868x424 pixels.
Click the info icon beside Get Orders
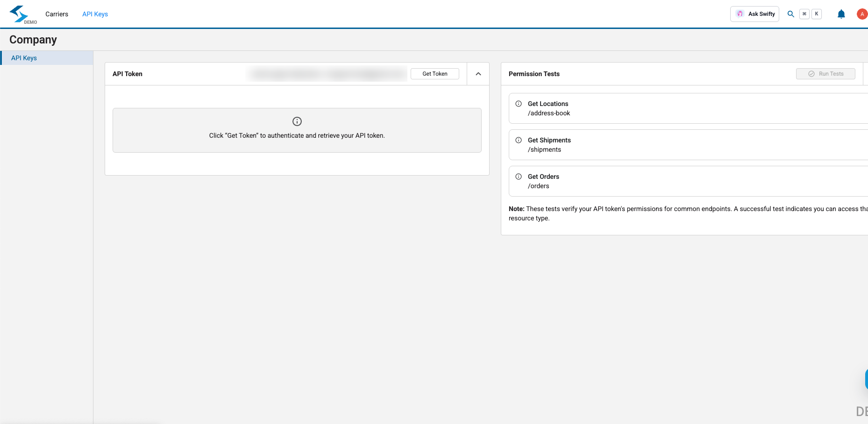pyautogui.click(x=519, y=177)
